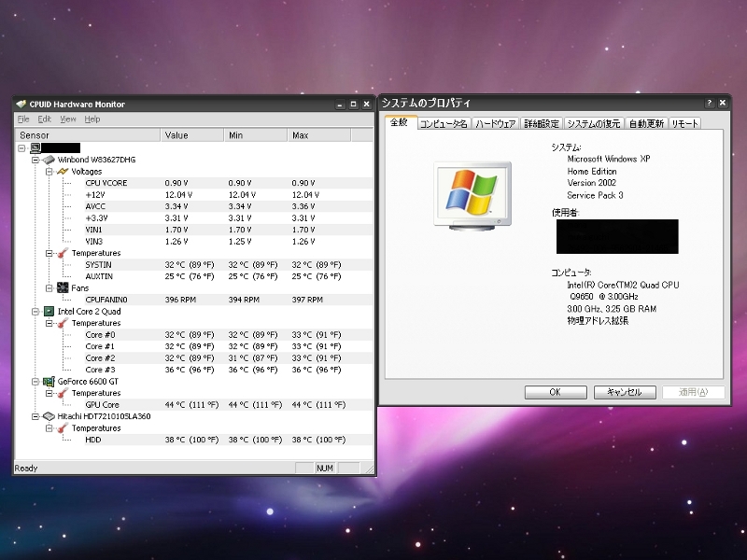Viewport: 747px width, 560px height.
Task: Click OK in System Properties dialog
Action: [x=556, y=392]
